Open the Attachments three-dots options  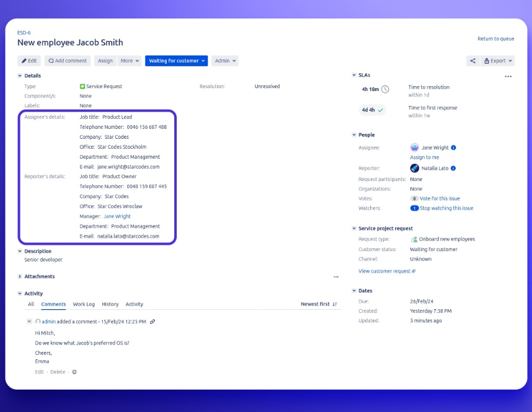coord(336,277)
